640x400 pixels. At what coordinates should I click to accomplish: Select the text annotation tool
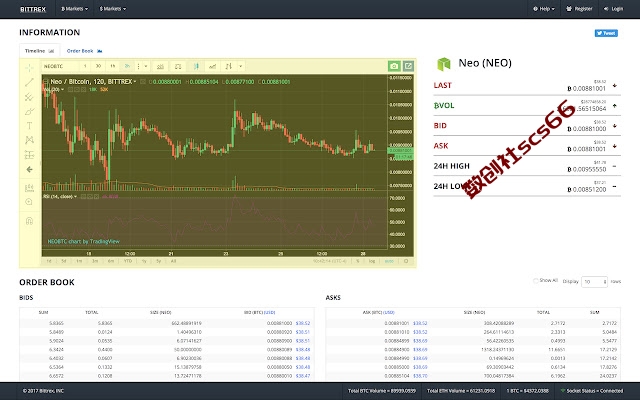29,126
